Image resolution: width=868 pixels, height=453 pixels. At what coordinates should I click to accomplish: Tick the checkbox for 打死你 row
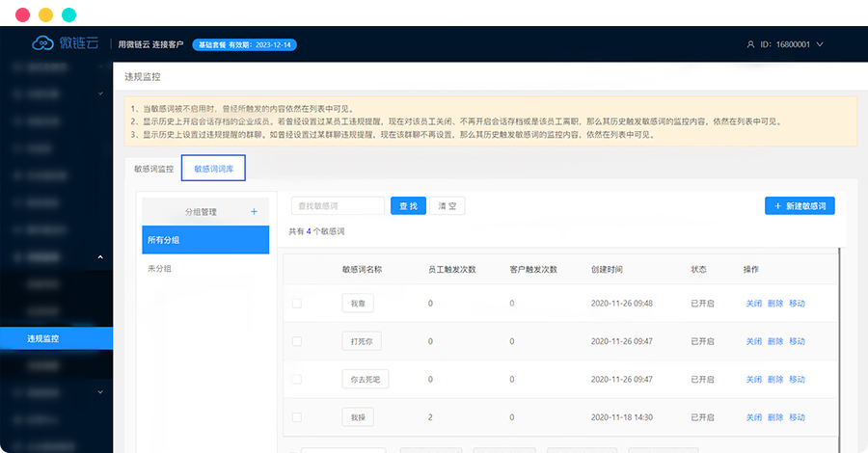click(x=297, y=341)
